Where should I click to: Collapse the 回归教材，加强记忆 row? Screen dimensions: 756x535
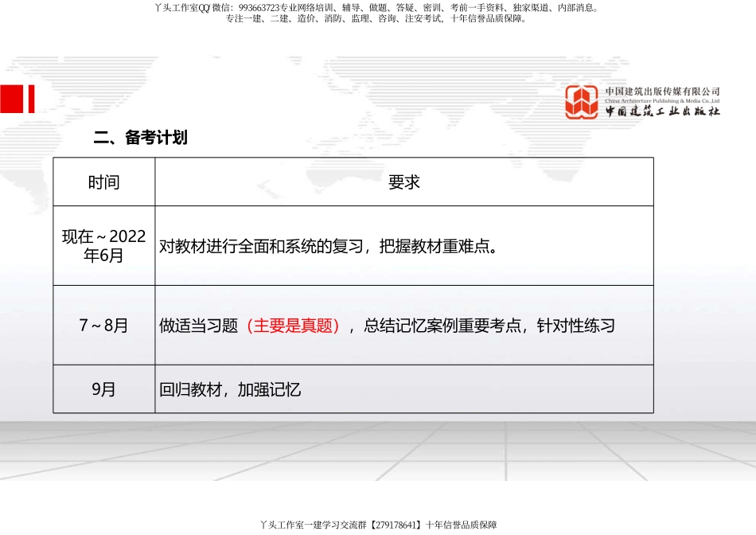231,389
